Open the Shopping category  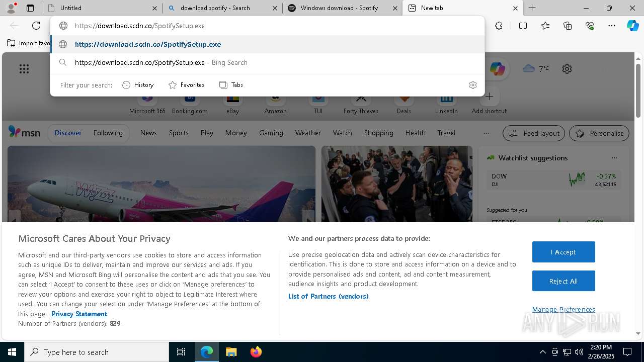pyautogui.click(x=378, y=133)
